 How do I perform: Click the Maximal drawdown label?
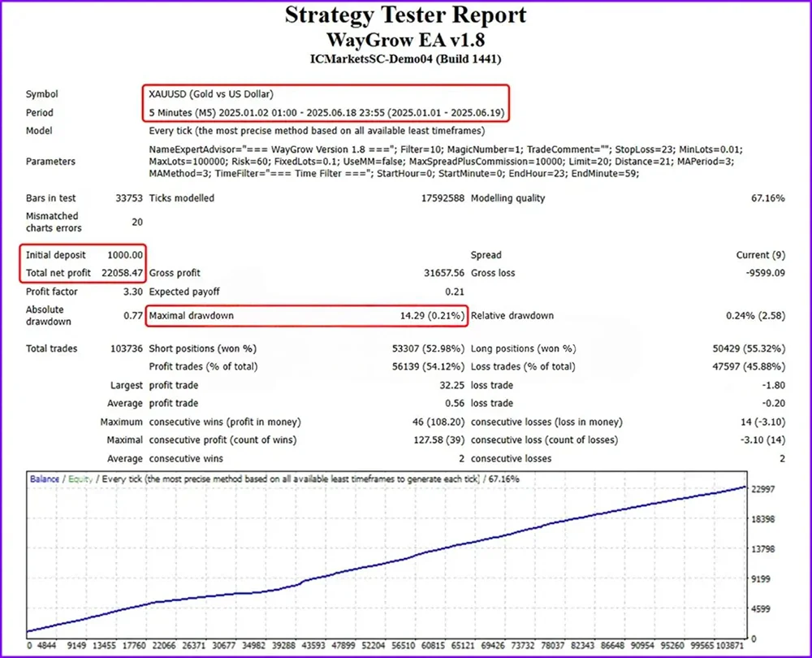point(191,315)
